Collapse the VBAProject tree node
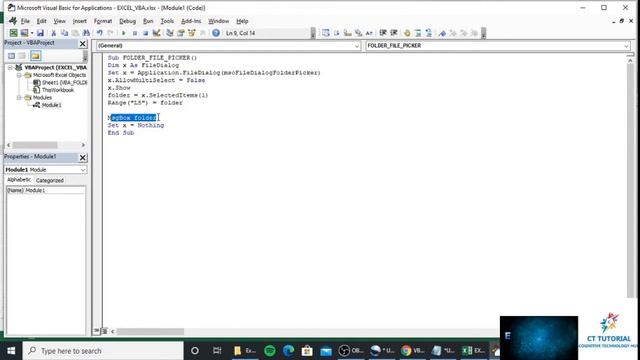640x360 pixels. point(10,68)
